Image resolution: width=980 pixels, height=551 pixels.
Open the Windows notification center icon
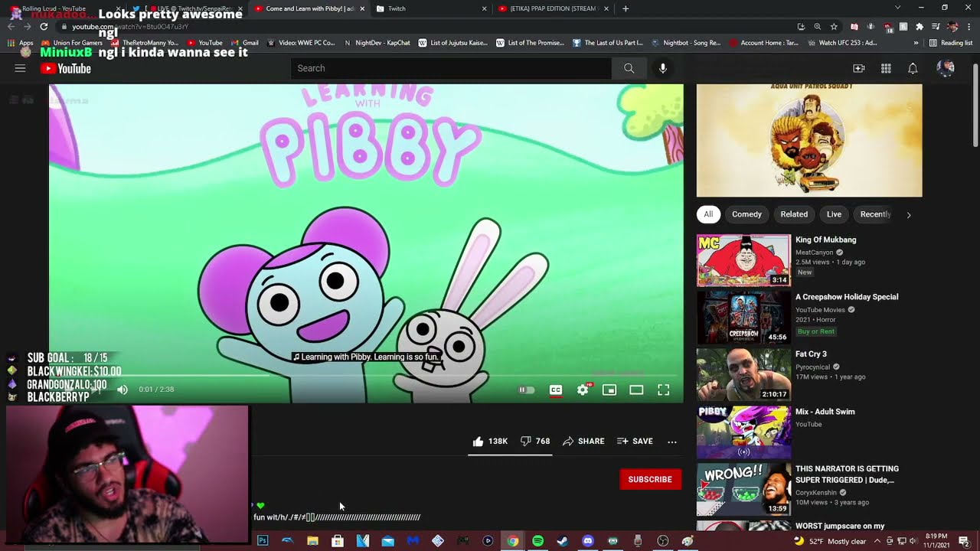point(964,541)
